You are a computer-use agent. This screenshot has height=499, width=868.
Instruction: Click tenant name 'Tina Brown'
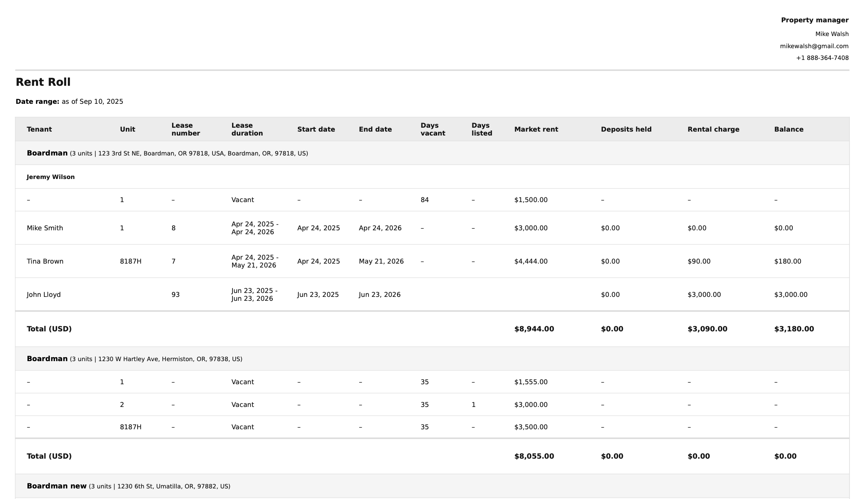click(x=45, y=262)
